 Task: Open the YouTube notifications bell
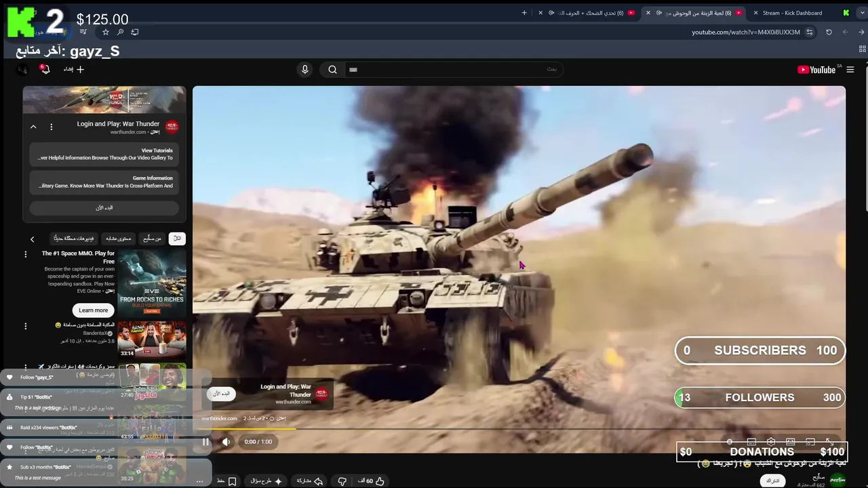pos(45,69)
